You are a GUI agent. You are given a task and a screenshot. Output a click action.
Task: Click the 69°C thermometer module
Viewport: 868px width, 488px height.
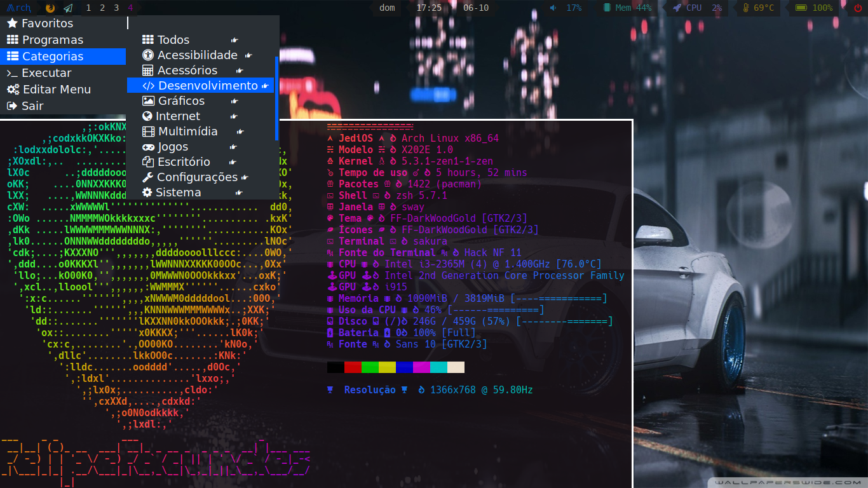click(x=758, y=8)
